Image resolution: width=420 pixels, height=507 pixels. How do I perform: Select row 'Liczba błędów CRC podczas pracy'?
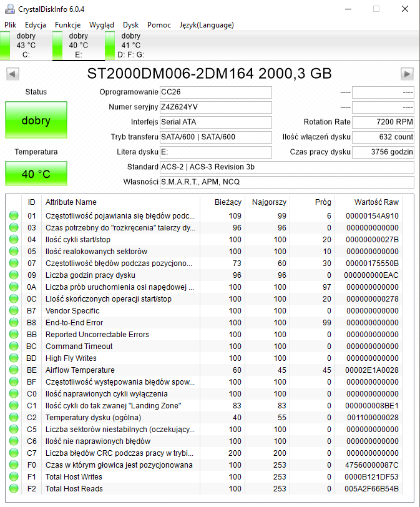point(204,453)
